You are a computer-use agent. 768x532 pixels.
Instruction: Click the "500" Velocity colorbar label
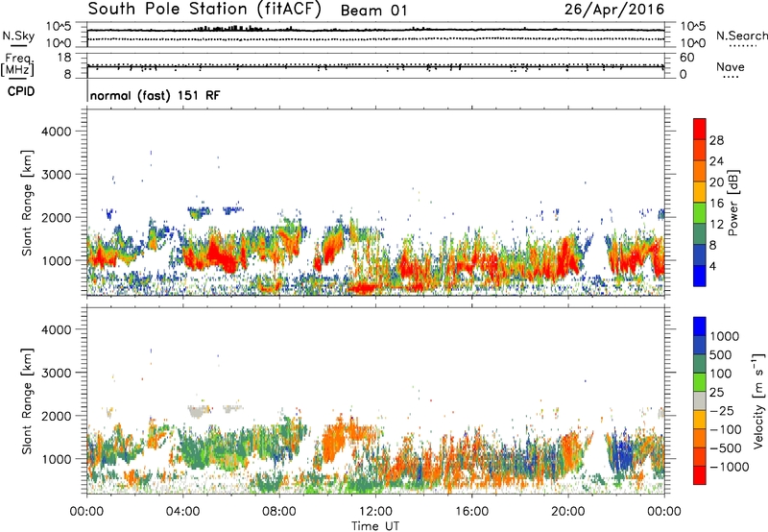click(721, 354)
